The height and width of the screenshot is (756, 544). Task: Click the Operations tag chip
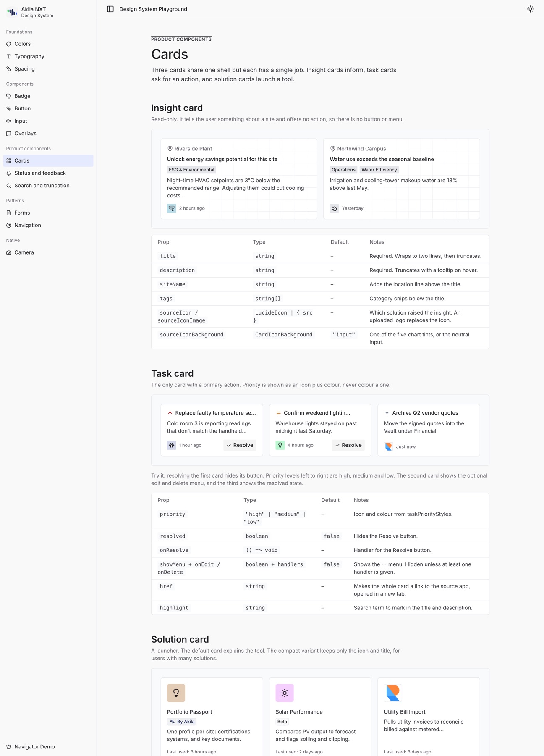[343, 170]
